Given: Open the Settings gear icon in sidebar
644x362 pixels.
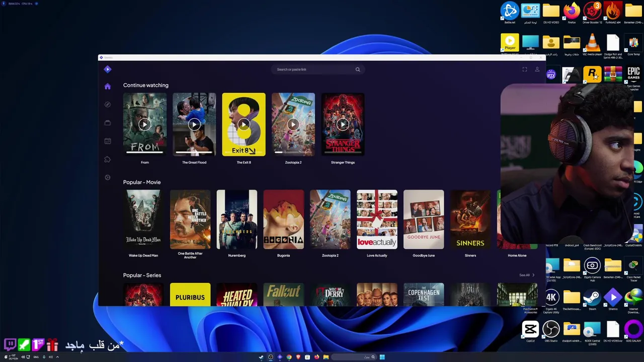Looking at the screenshot, I should 107,177.
